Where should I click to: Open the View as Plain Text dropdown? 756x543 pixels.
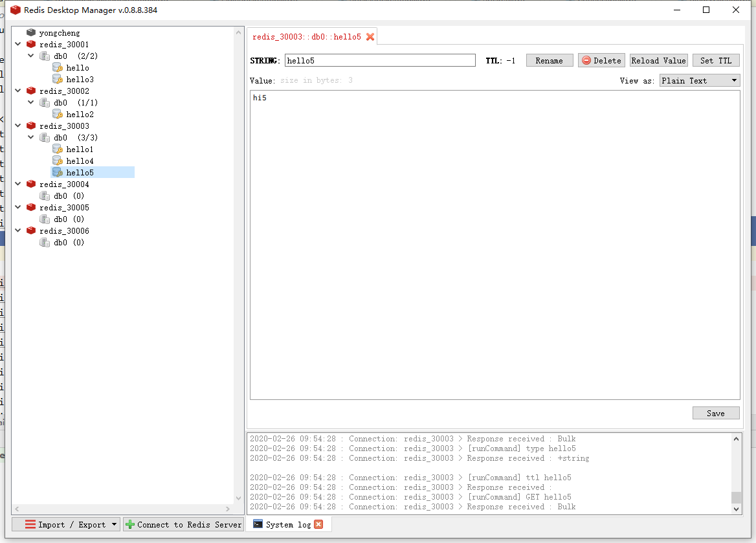[699, 80]
